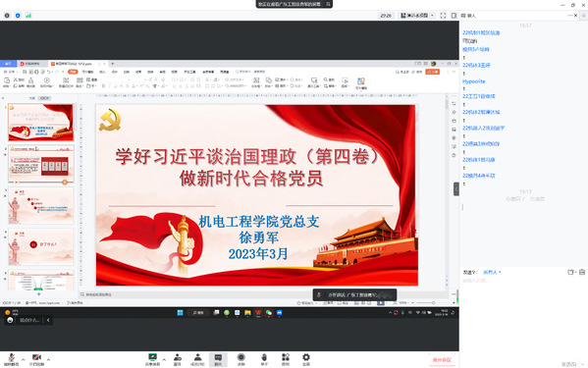Screen dimensions: 588x368
Task: Collapse side panel with the divider handle
Action: (x=456, y=189)
